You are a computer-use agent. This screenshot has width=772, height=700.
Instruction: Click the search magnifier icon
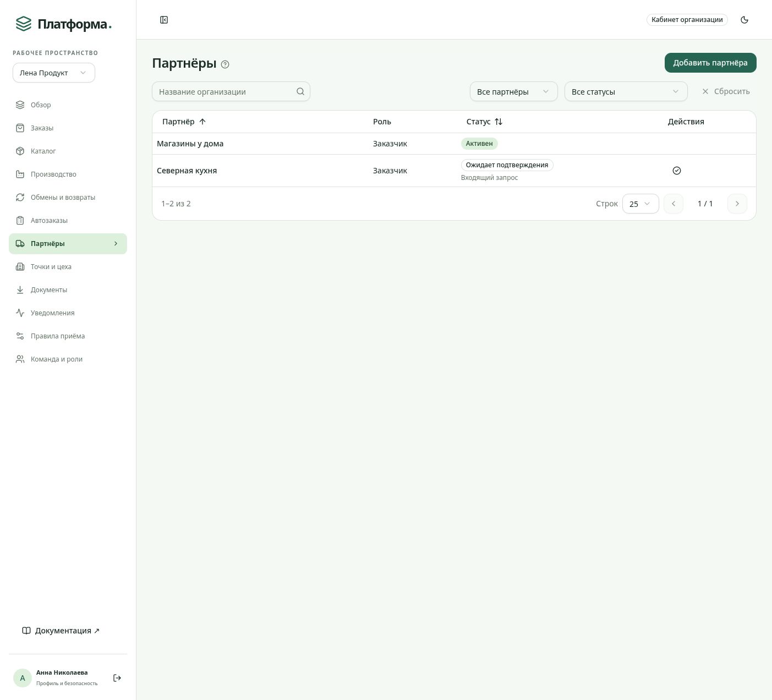(300, 91)
